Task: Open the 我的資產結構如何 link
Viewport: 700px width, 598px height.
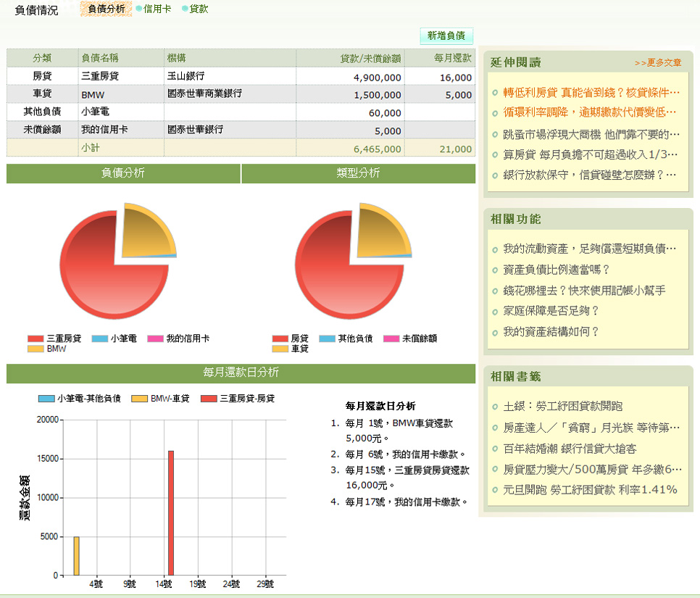Action: point(551,332)
